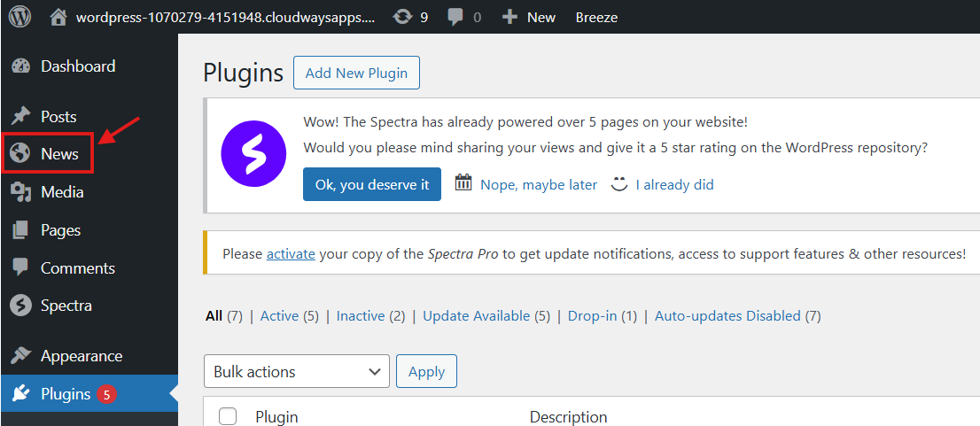
Task: Click the Nope, maybe later link
Action: tap(539, 185)
